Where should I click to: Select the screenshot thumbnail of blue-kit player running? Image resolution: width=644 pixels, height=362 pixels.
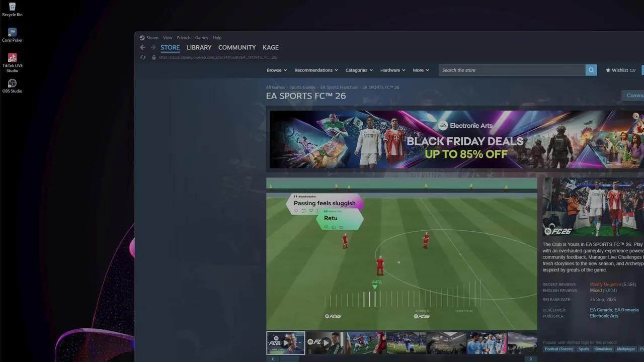(x=407, y=343)
